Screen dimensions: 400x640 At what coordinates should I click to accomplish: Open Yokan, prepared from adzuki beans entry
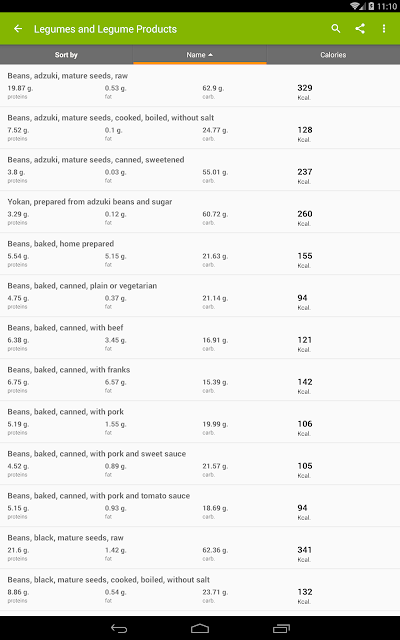[200, 212]
